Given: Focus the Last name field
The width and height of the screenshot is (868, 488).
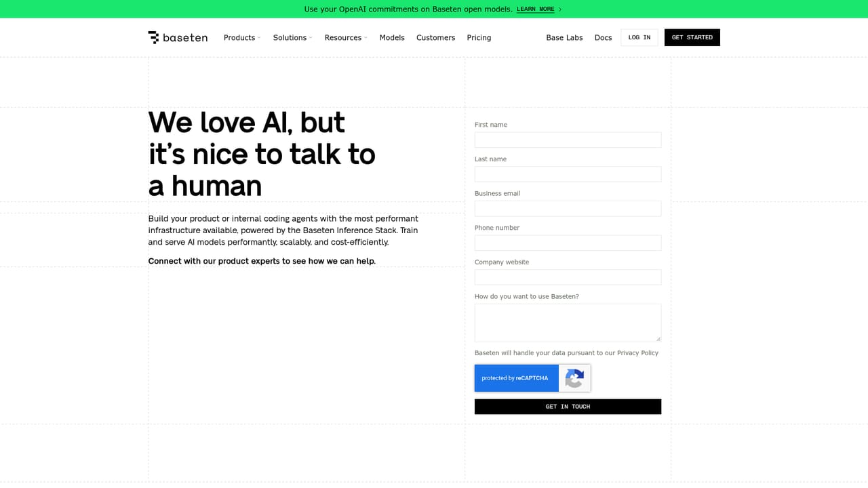Looking at the screenshot, I should tap(568, 174).
